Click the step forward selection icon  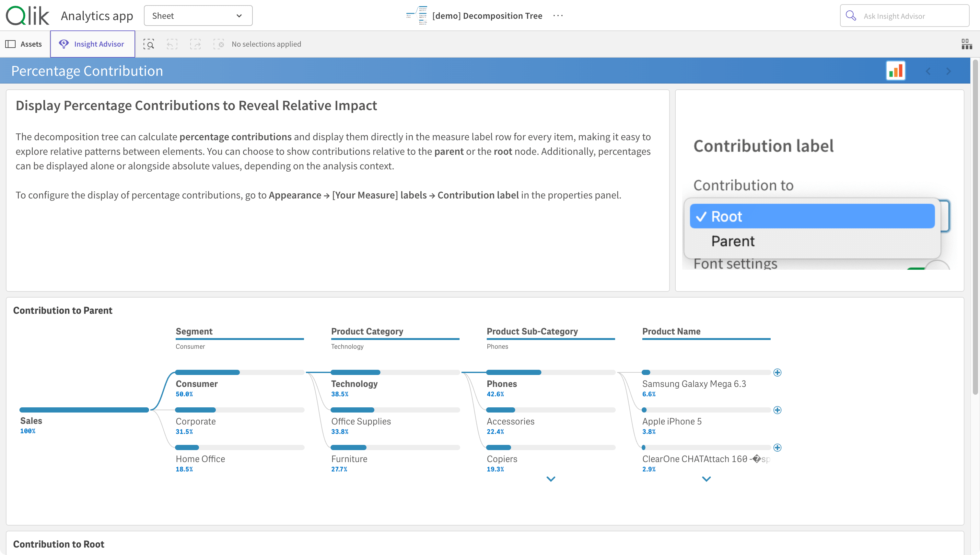click(195, 44)
